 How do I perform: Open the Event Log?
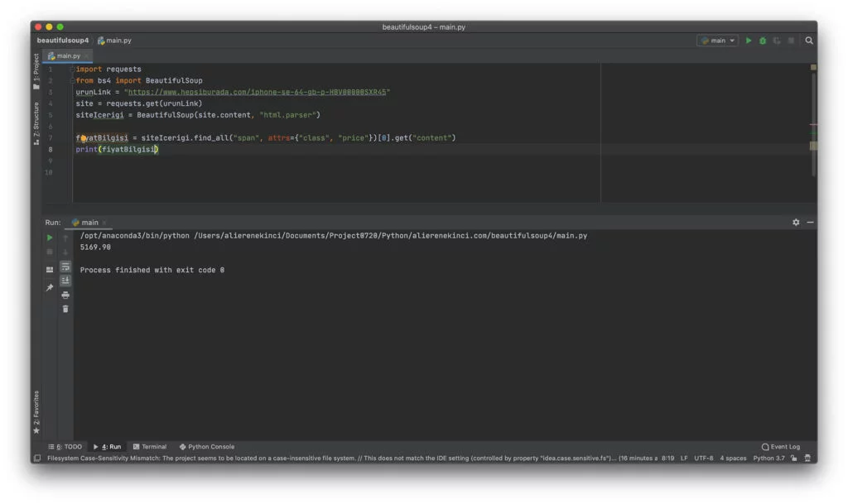[x=781, y=447]
